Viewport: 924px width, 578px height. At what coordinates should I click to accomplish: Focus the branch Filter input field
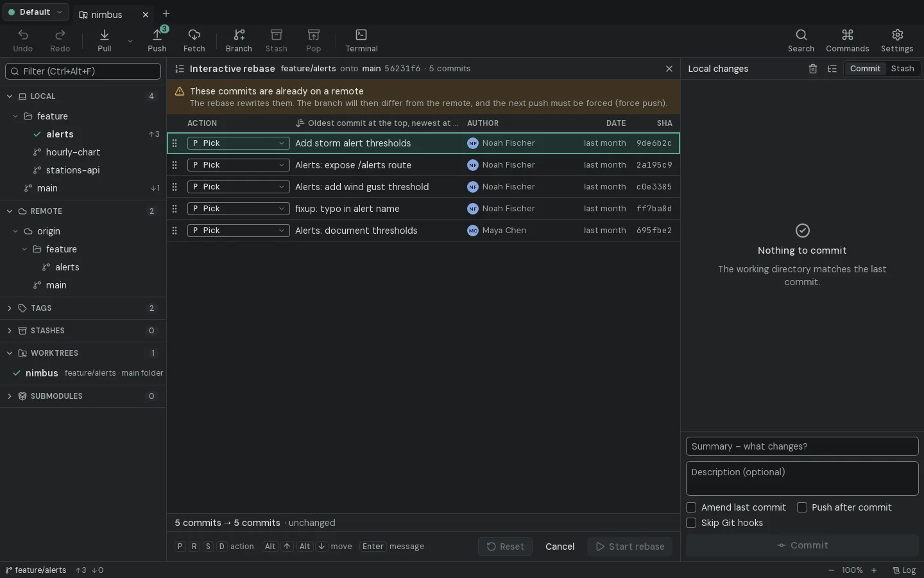(x=83, y=71)
